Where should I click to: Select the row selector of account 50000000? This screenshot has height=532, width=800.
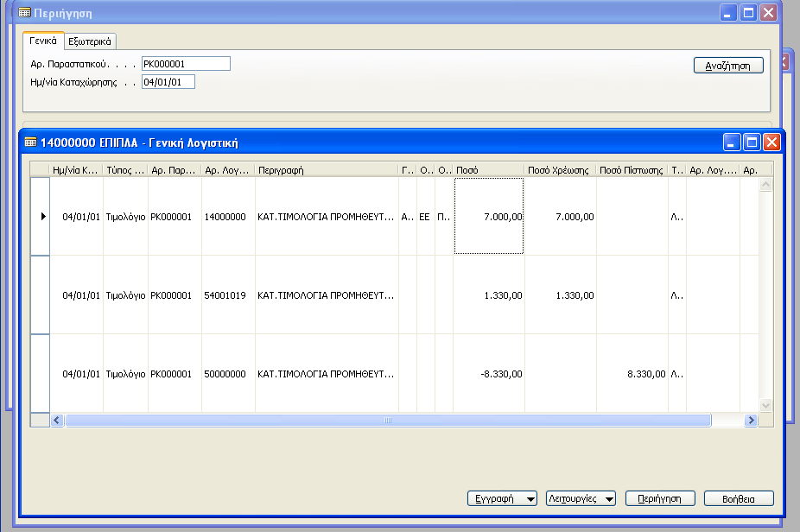(41, 373)
